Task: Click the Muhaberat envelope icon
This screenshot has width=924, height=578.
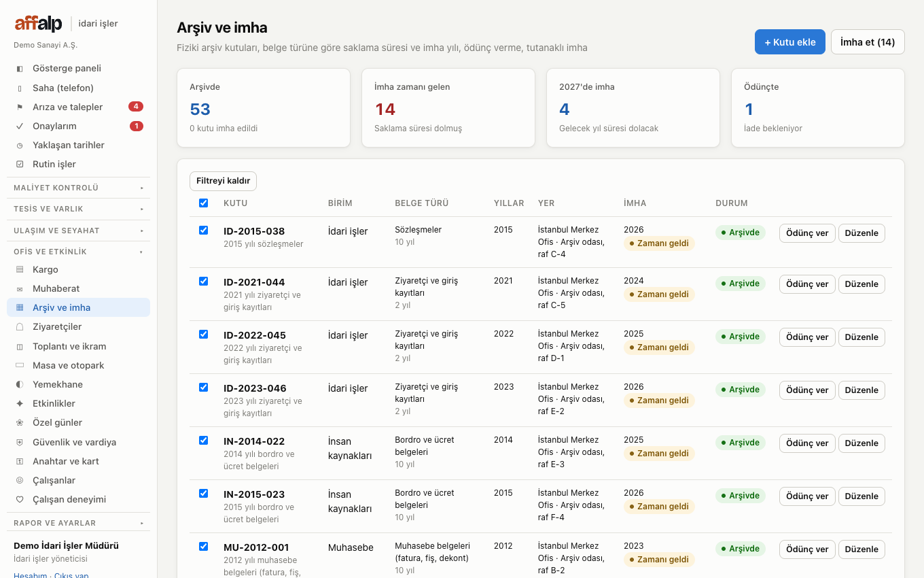Action: click(x=20, y=288)
